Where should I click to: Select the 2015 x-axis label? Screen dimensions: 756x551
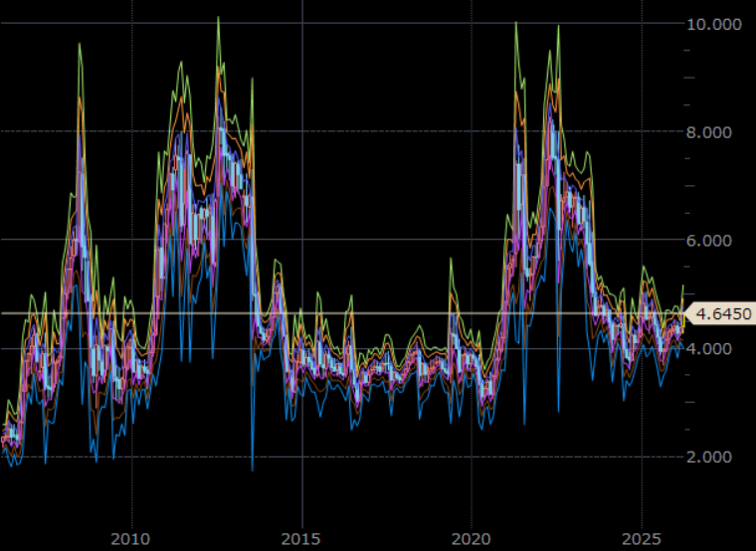(302, 538)
